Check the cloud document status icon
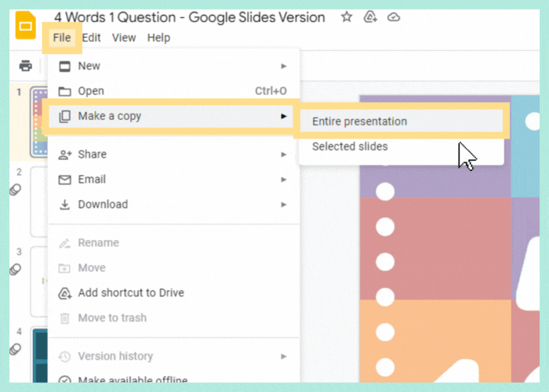549x392 pixels. [x=394, y=17]
